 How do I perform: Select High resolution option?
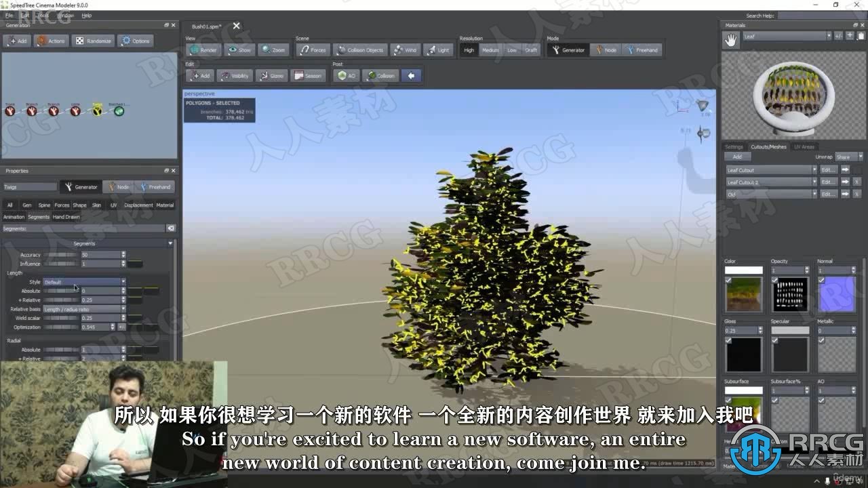469,50
